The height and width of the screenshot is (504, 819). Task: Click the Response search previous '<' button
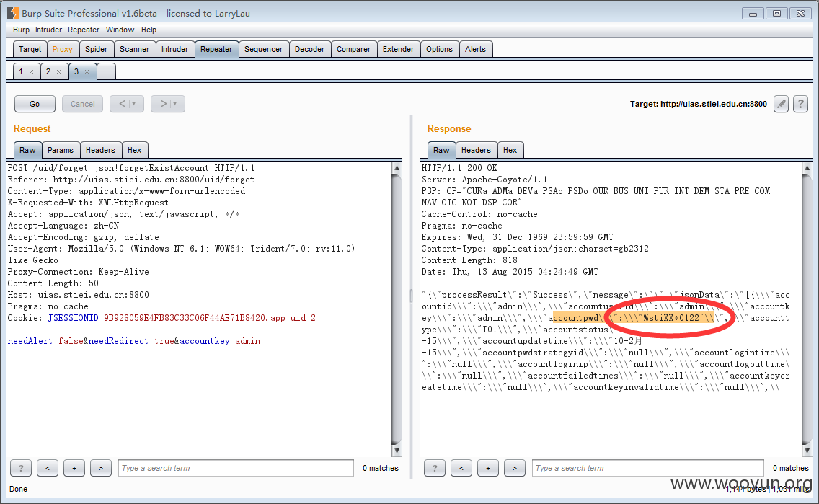point(461,468)
